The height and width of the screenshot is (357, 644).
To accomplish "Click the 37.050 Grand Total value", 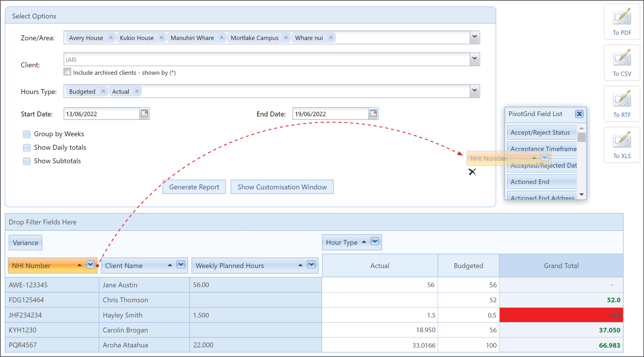I will click(609, 330).
